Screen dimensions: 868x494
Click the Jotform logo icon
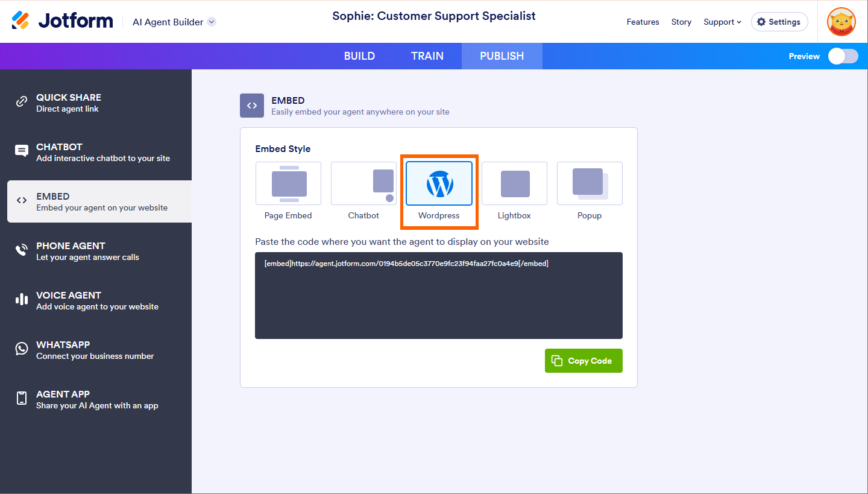click(x=20, y=21)
